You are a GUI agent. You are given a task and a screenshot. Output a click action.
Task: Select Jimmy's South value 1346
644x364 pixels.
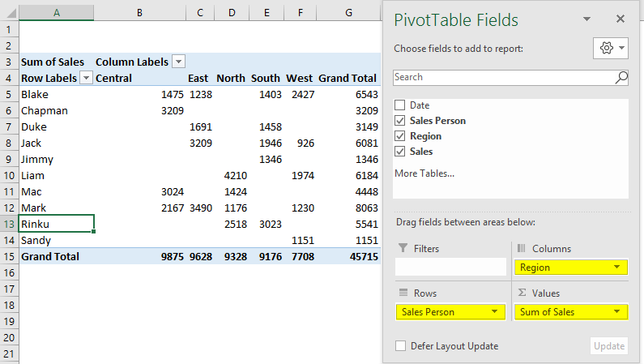click(267, 159)
